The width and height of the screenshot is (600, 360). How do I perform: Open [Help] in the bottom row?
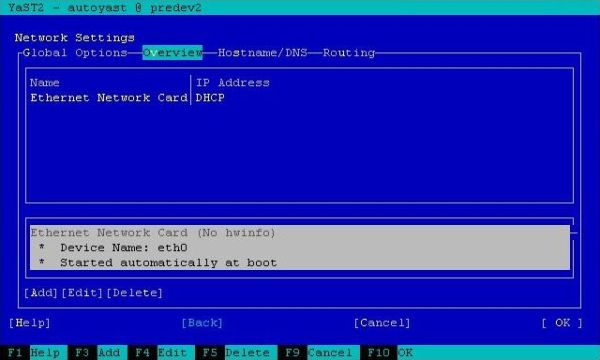[x=30, y=323]
